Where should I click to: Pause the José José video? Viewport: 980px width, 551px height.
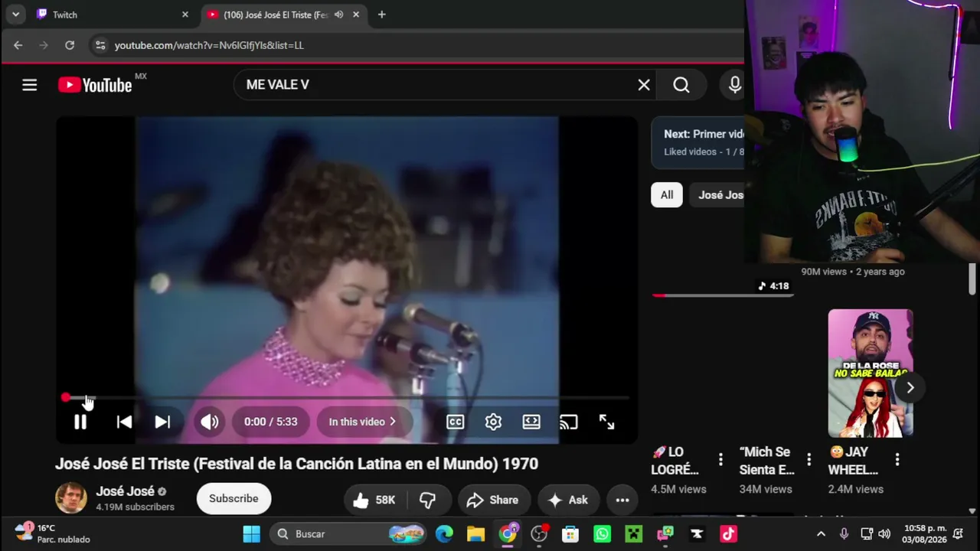80,422
